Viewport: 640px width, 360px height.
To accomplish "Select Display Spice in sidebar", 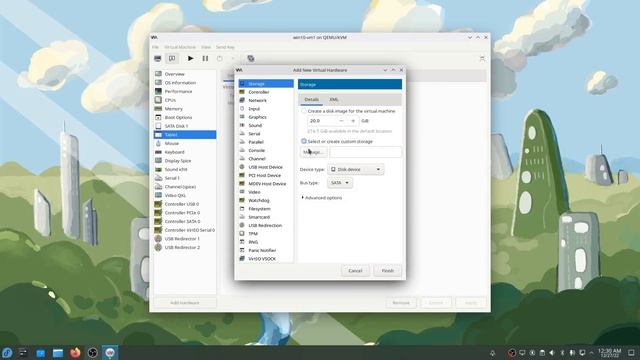I will coord(185,161).
